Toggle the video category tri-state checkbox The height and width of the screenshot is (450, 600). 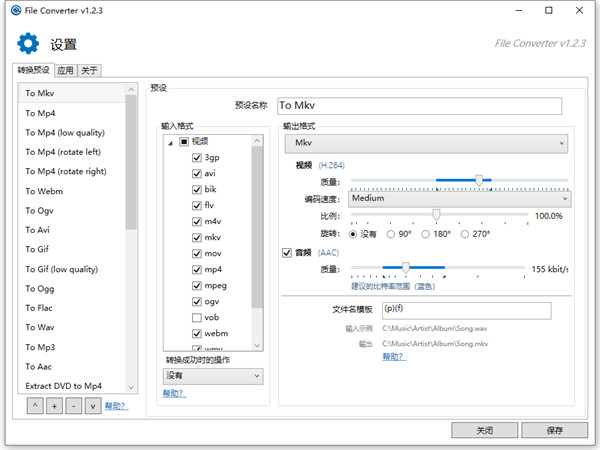click(x=184, y=142)
